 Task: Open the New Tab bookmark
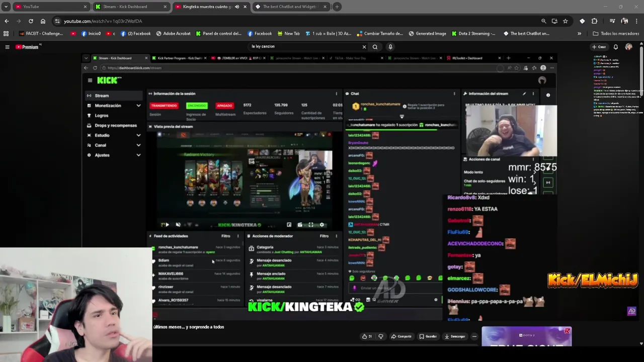coord(288,34)
